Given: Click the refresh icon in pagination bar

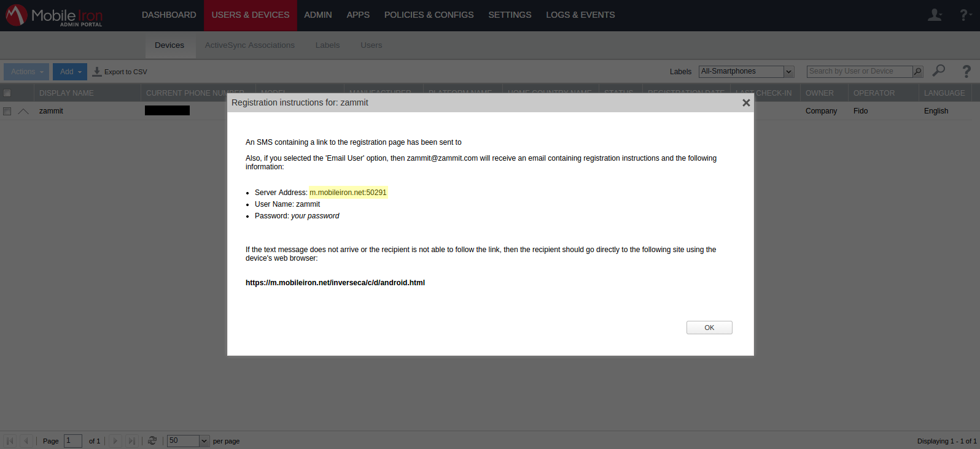Looking at the screenshot, I should 152,440.
